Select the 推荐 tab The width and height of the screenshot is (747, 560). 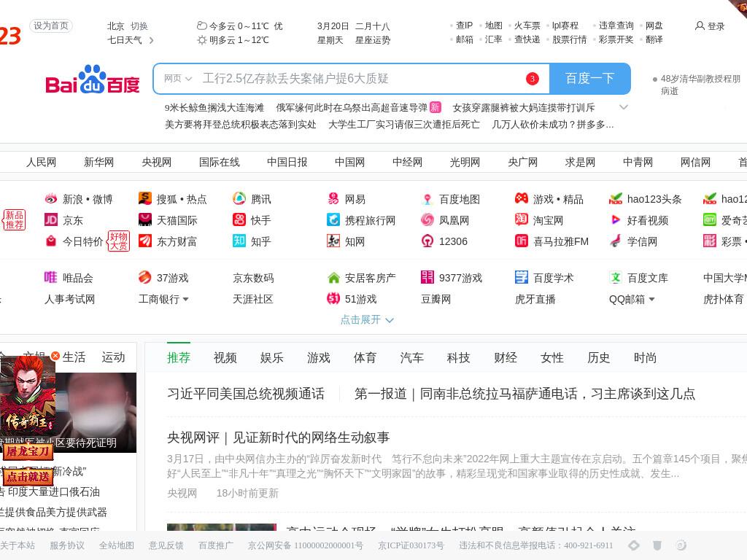tap(179, 357)
